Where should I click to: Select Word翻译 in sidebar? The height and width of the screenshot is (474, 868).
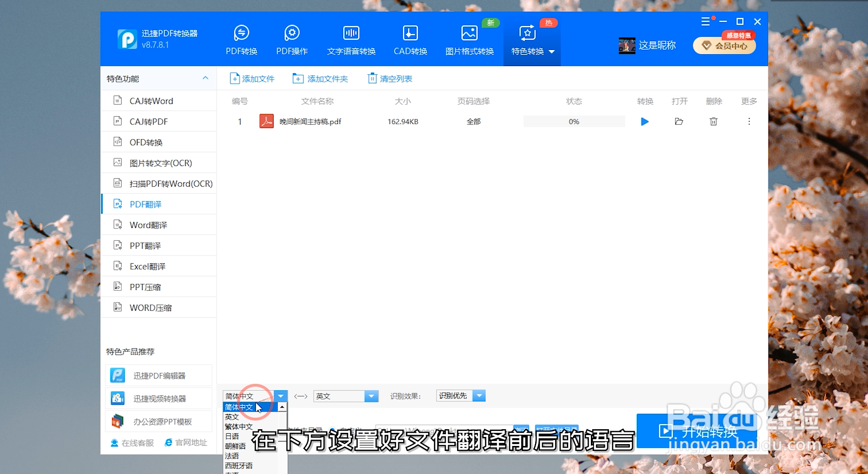coord(159,225)
